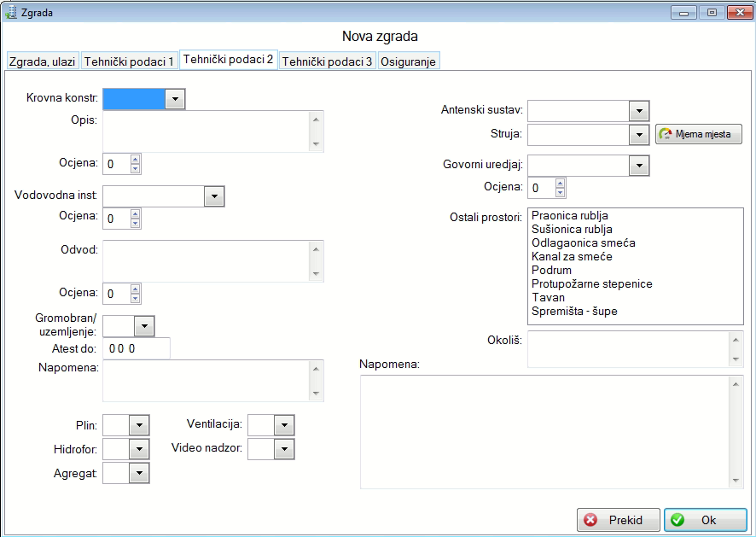Expand the Vodovodna inst. combo box
The image size is (756, 537).
tap(213, 196)
